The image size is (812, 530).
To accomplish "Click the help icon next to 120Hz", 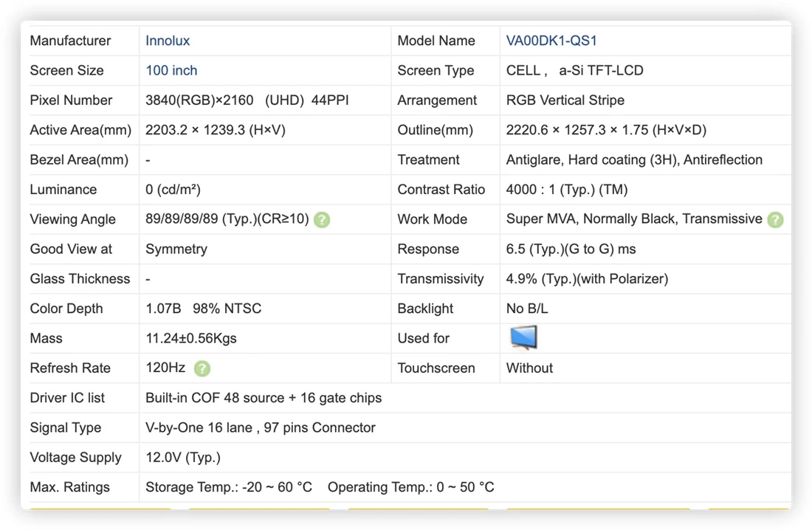I will coord(202,368).
